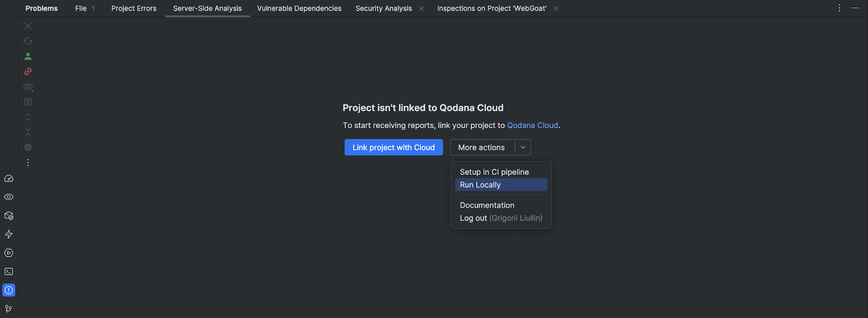The image size is (868, 318).
Task: Open the vertical three-dot toolbar menu
Action: coord(28,163)
